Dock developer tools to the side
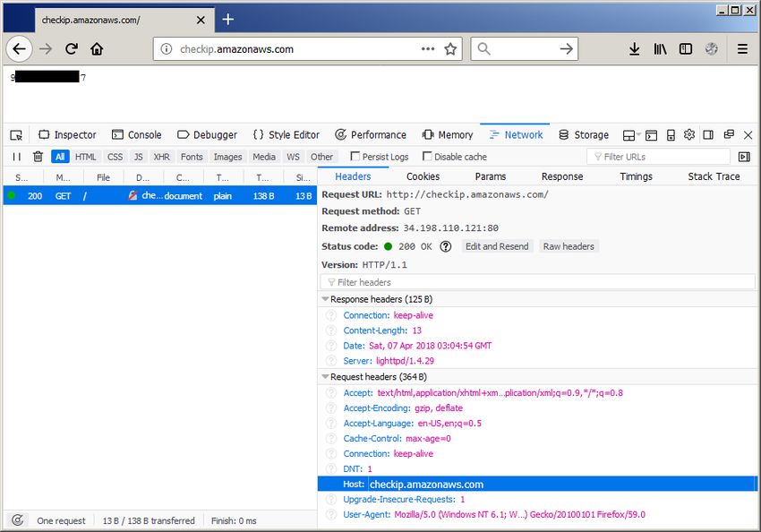The width and height of the screenshot is (761, 532). click(708, 135)
